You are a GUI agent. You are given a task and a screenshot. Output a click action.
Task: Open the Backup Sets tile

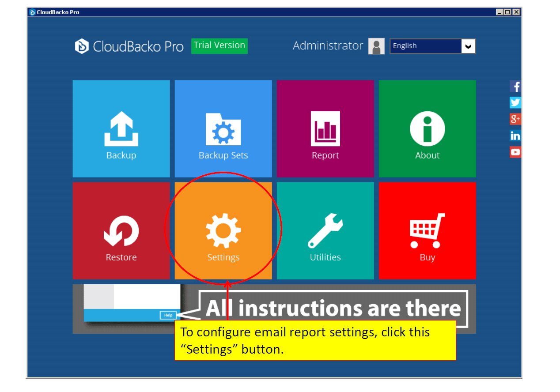[x=223, y=128]
